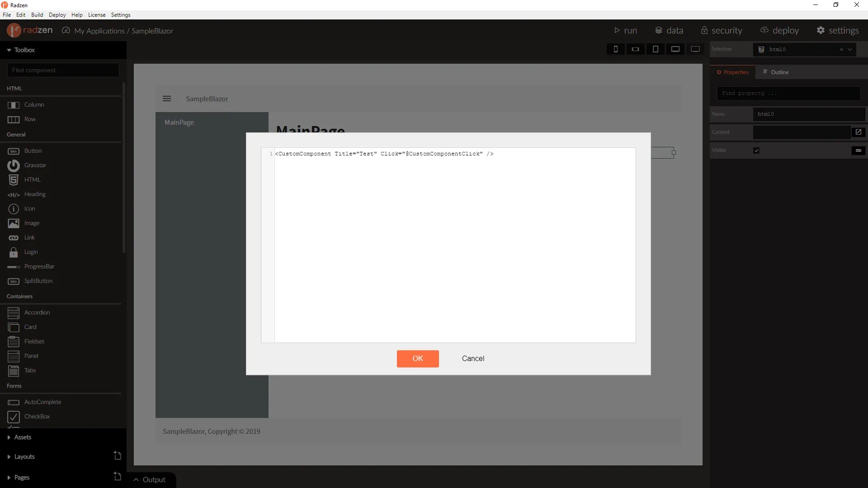Select the tablet viewport icon
Screen dimensions: 868x488
click(x=655, y=49)
